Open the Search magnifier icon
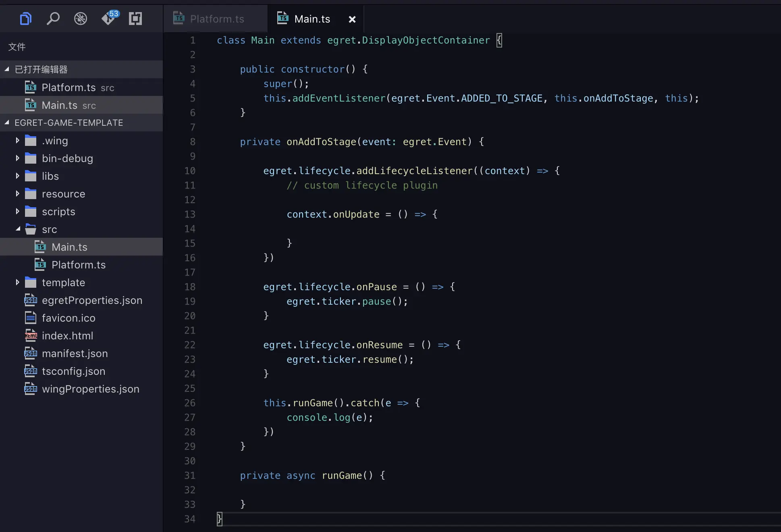Viewport: 781px width, 532px height. coord(53,19)
